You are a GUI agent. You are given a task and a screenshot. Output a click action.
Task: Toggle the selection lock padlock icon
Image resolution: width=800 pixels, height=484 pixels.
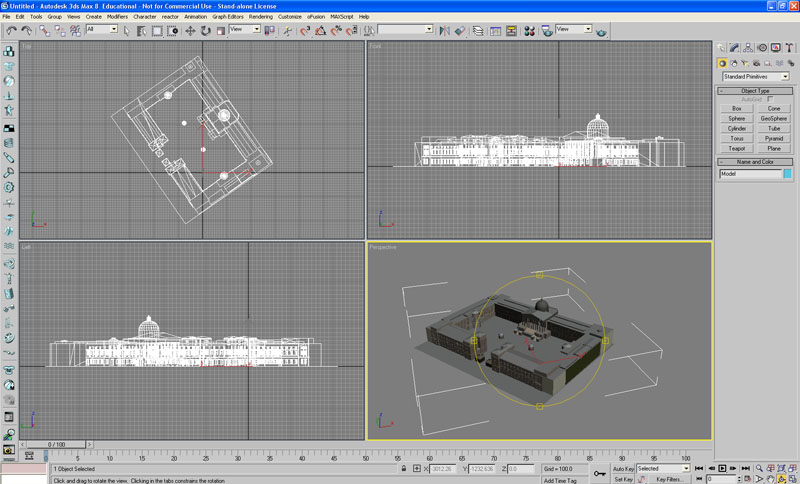pos(404,468)
